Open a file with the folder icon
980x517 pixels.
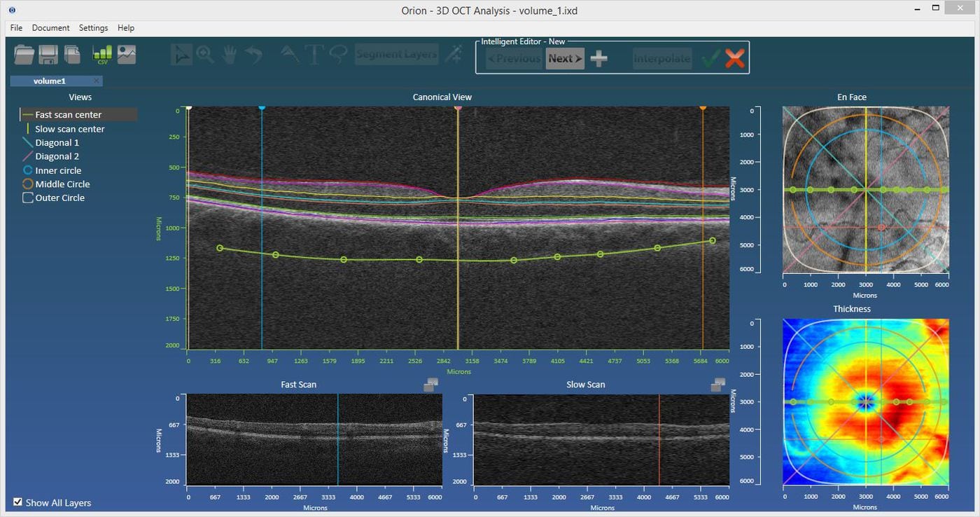pos(24,55)
